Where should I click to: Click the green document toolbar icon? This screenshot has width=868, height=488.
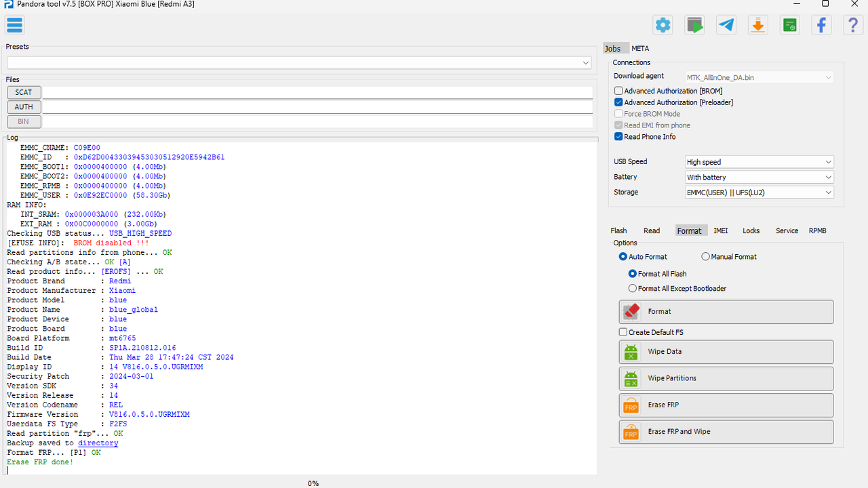click(789, 26)
